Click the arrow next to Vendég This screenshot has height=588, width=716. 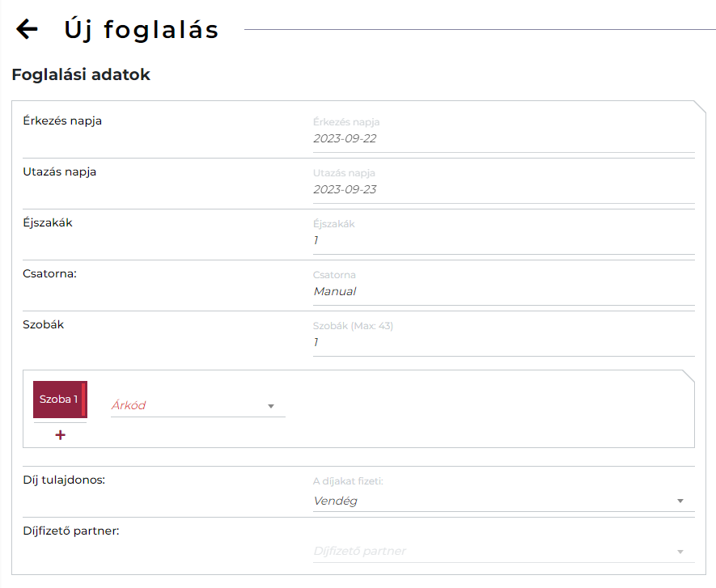680,501
